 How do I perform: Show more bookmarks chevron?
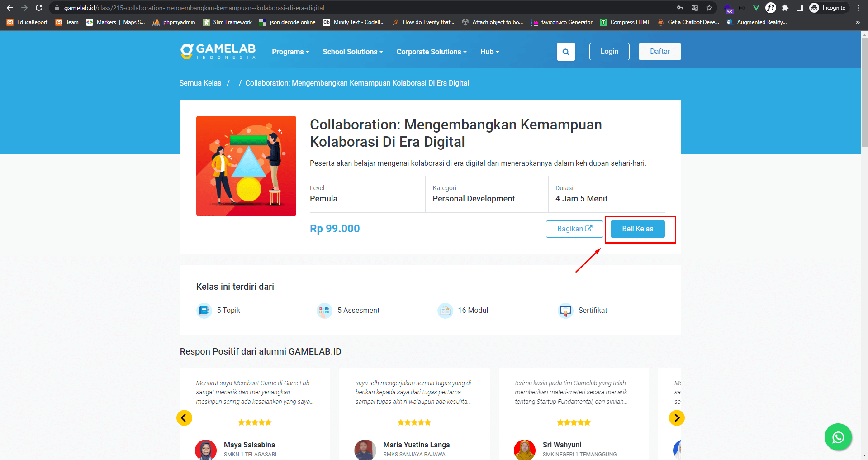858,22
